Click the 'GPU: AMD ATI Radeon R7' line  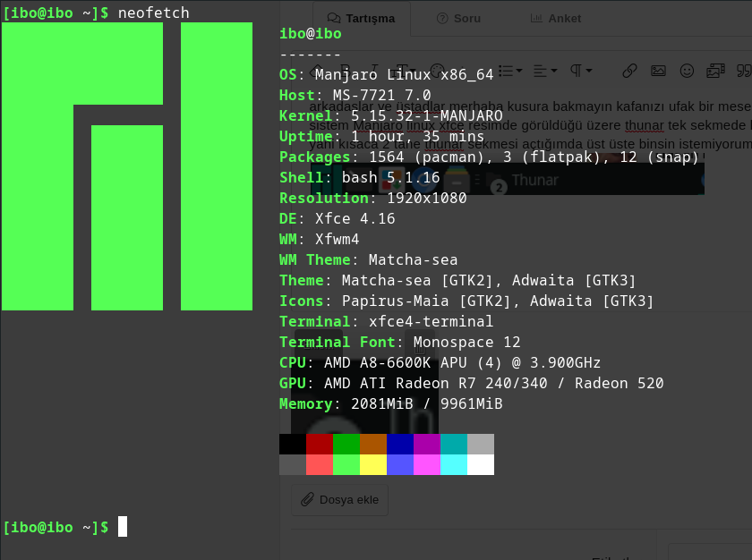click(472, 384)
